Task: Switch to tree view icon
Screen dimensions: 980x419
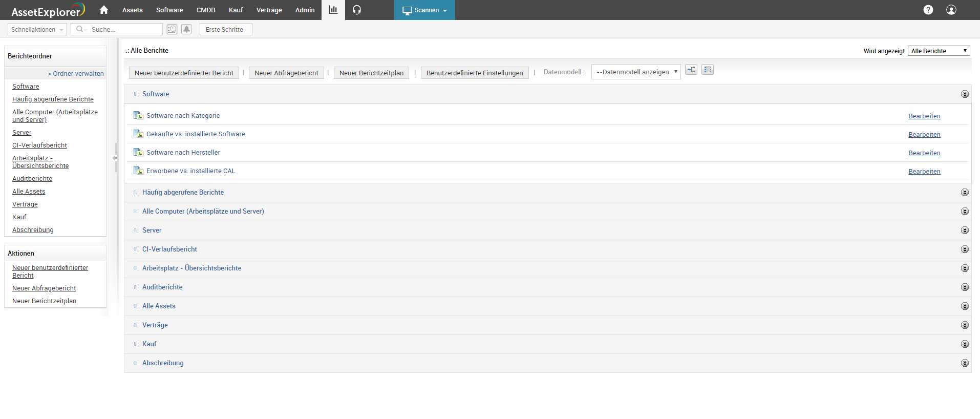Action: tap(691, 70)
